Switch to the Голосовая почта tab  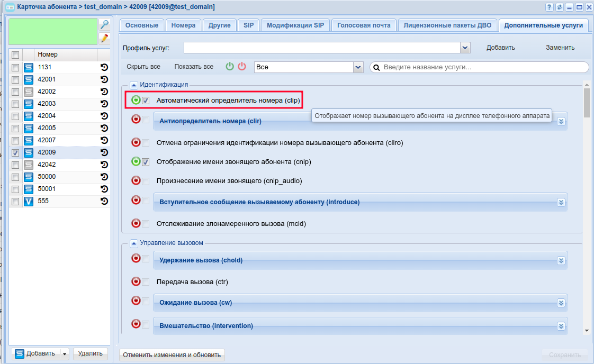(x=364, y=25)
